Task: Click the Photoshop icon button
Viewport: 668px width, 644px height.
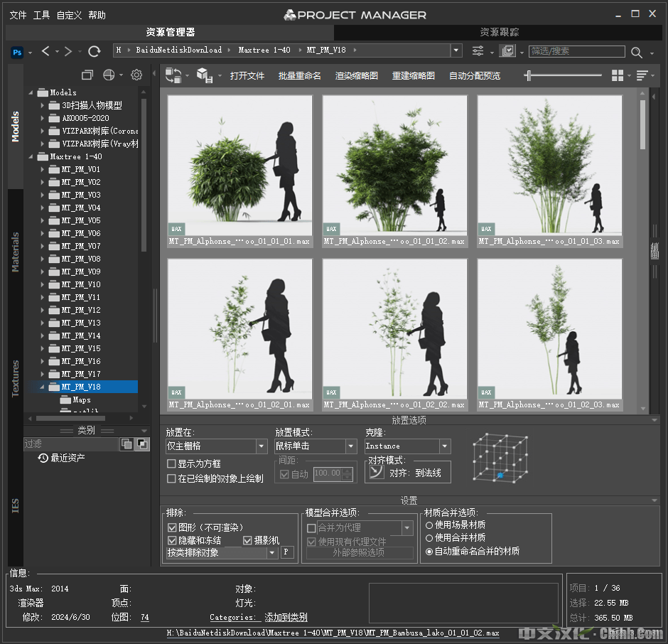Action: tap(18, 51)
